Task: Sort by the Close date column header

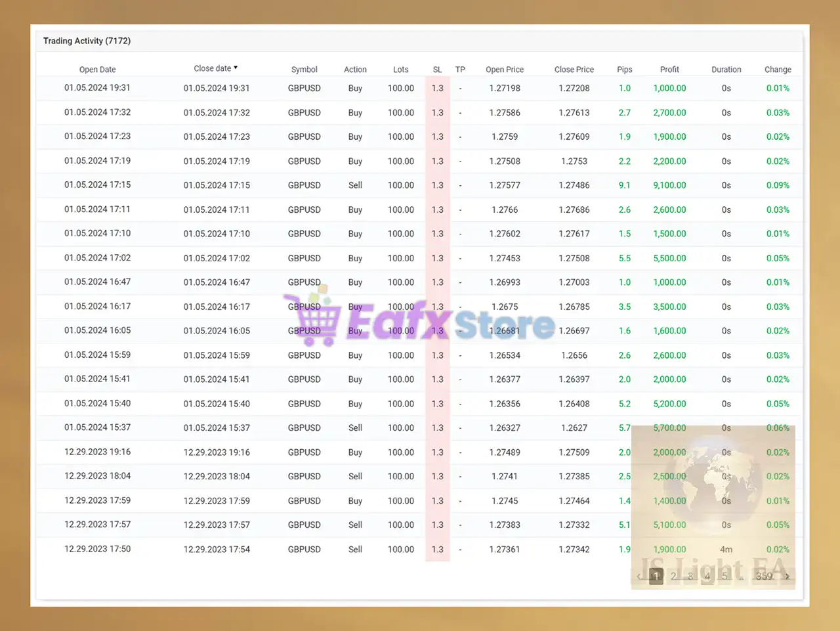Action: click(213, 68)
